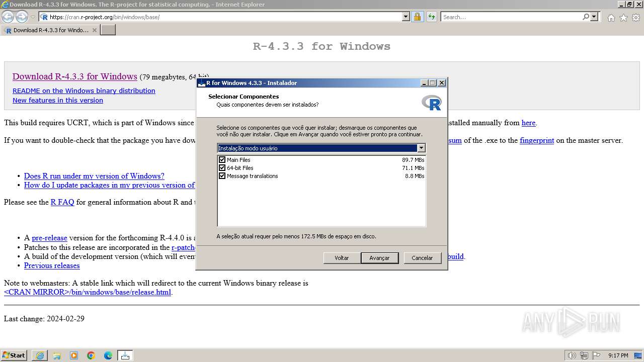Click the volume speaker tray icon
The image size is (644, 362).
572,355
